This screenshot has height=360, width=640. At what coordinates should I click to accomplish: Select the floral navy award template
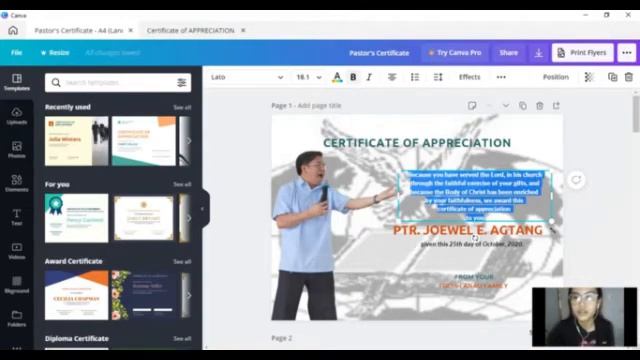[144, 295]
